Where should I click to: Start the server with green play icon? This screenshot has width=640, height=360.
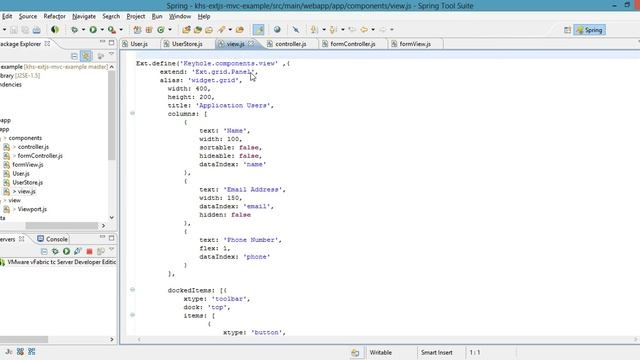(x=67, y=251)
